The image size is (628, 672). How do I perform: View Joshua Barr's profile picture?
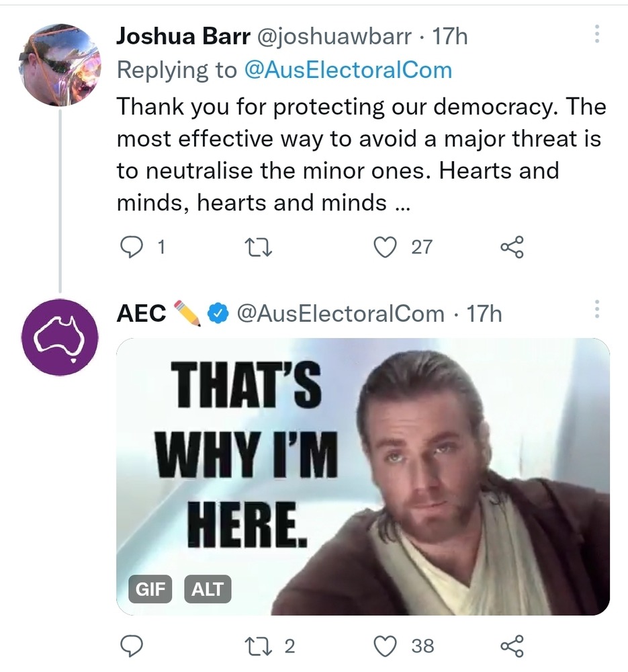tap(60, 65)
